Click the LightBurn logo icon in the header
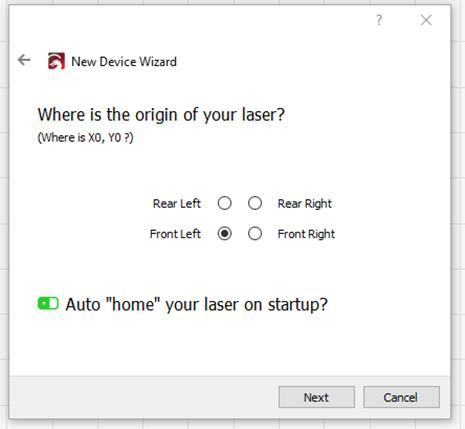 (x=56, y=61)
